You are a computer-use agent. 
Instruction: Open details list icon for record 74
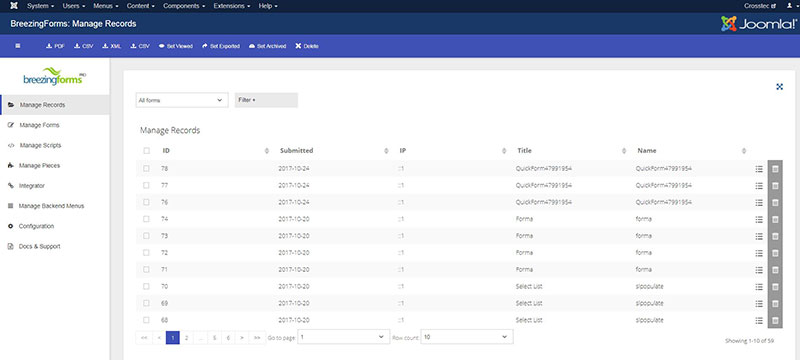coord(759,219)
